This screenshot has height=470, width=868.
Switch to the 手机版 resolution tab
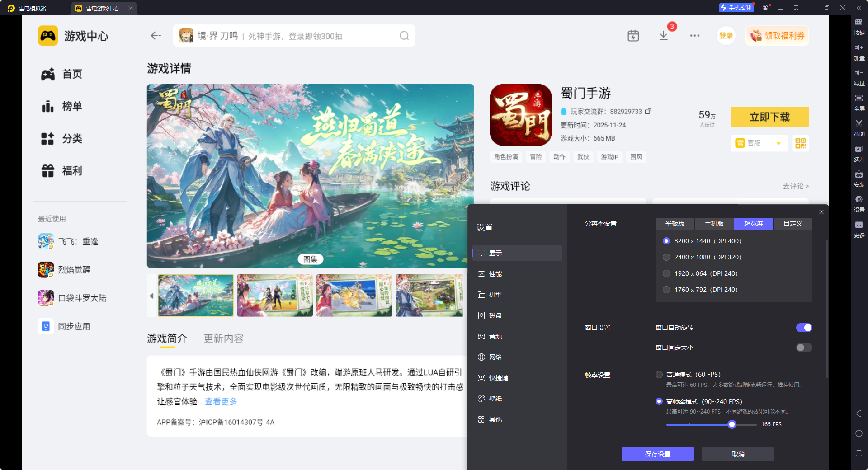[x=713, y=223]
